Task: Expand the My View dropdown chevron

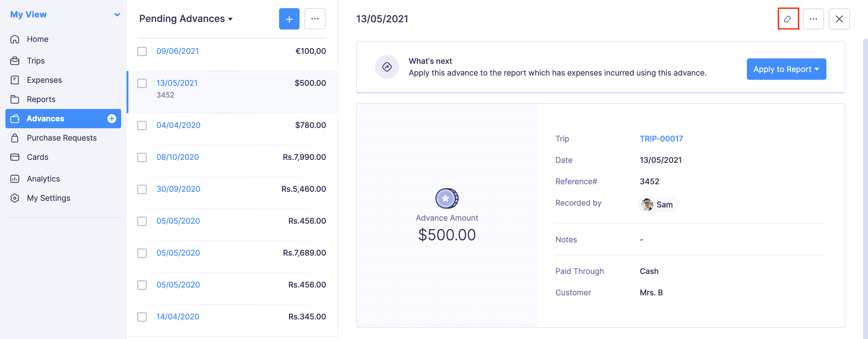Action: tap(117, 15)
